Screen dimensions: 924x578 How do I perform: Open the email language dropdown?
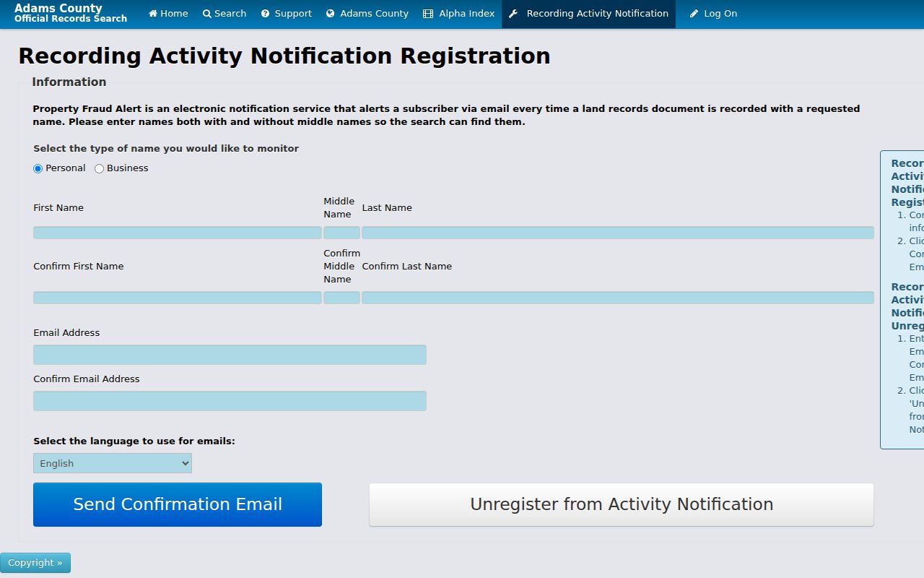113,463
